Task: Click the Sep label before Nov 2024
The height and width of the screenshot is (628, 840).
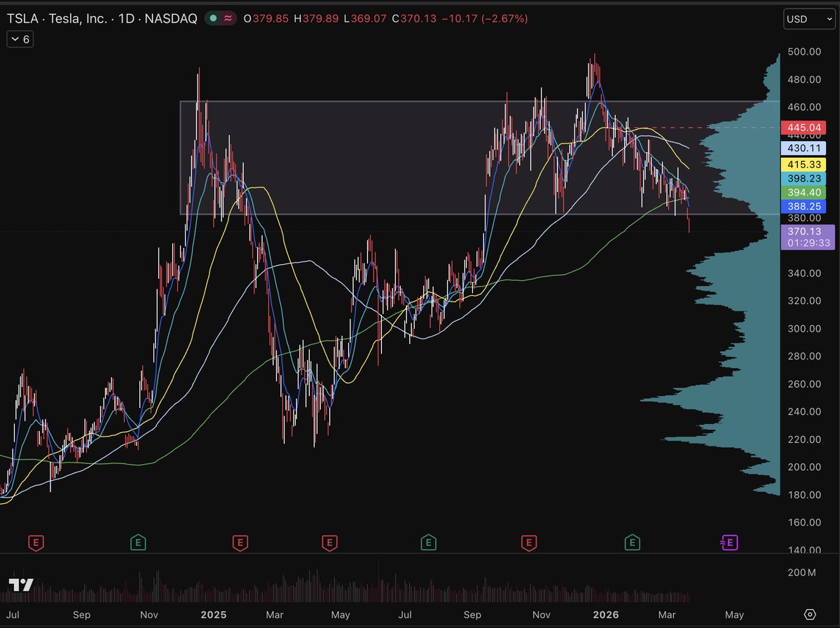Action: (81, 615)
